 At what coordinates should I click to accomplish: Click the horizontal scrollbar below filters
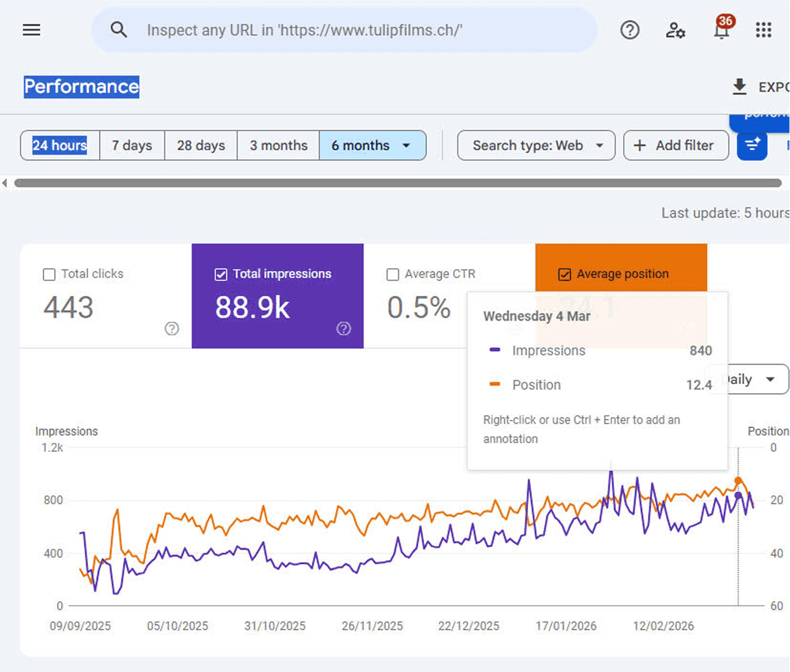point(397,183)
